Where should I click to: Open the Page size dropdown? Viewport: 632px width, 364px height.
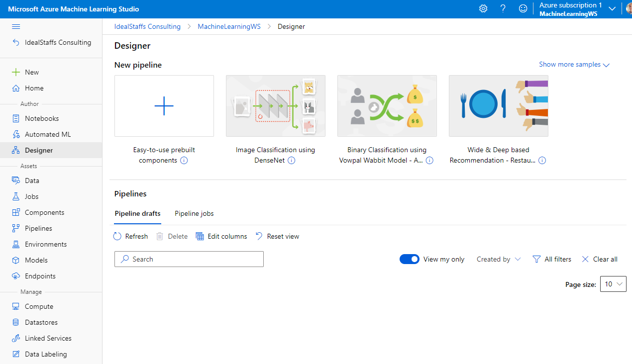(x=613, y=284)
